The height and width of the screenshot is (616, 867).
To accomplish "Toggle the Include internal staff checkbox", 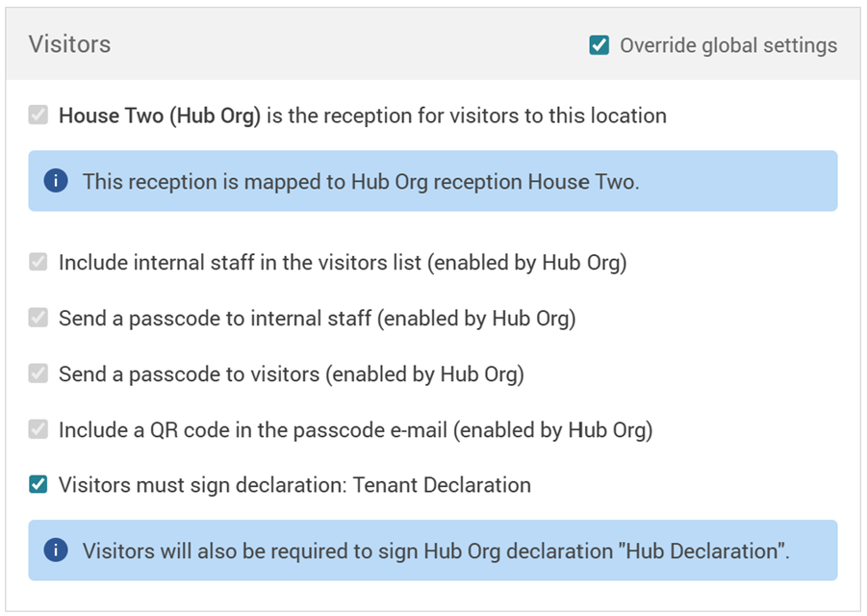I will click(38, 263).
